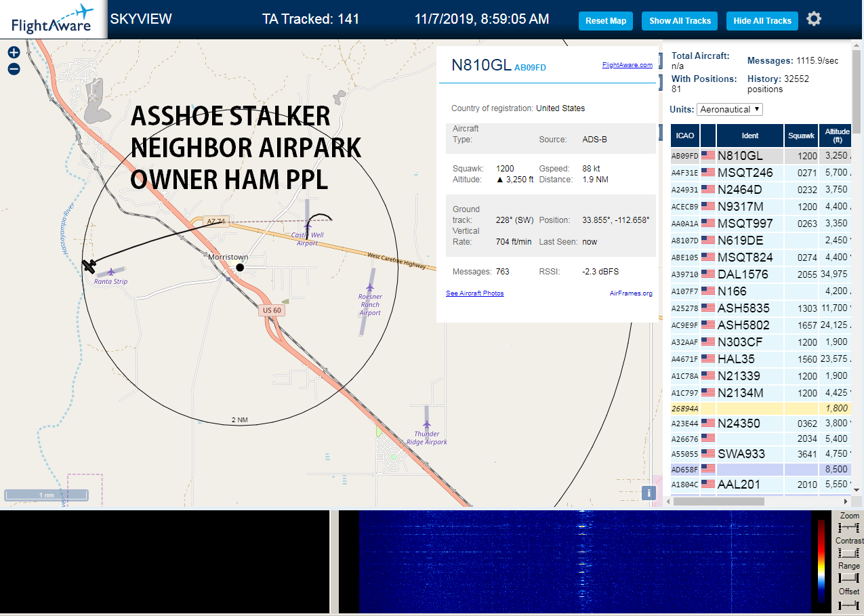
Task: Click Hide All Tracks button
Action: pos(762,21)
